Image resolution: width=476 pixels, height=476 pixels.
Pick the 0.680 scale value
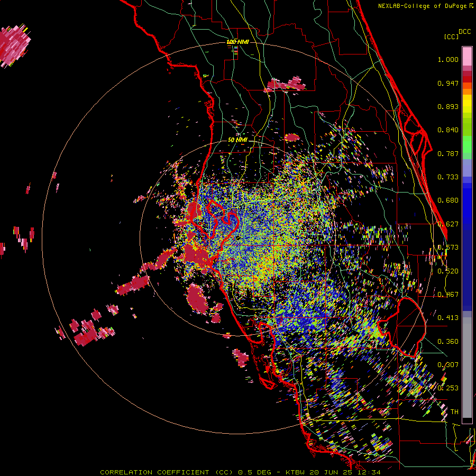(x=448, y=200)
